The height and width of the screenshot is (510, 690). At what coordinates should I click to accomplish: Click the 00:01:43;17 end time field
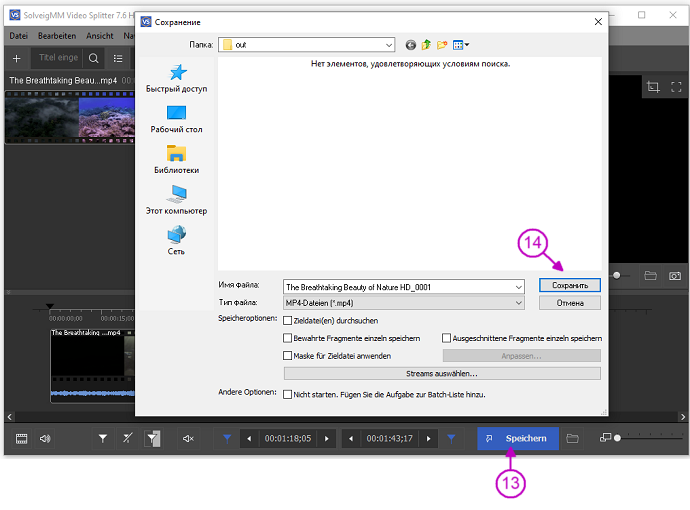pos(390,438)
